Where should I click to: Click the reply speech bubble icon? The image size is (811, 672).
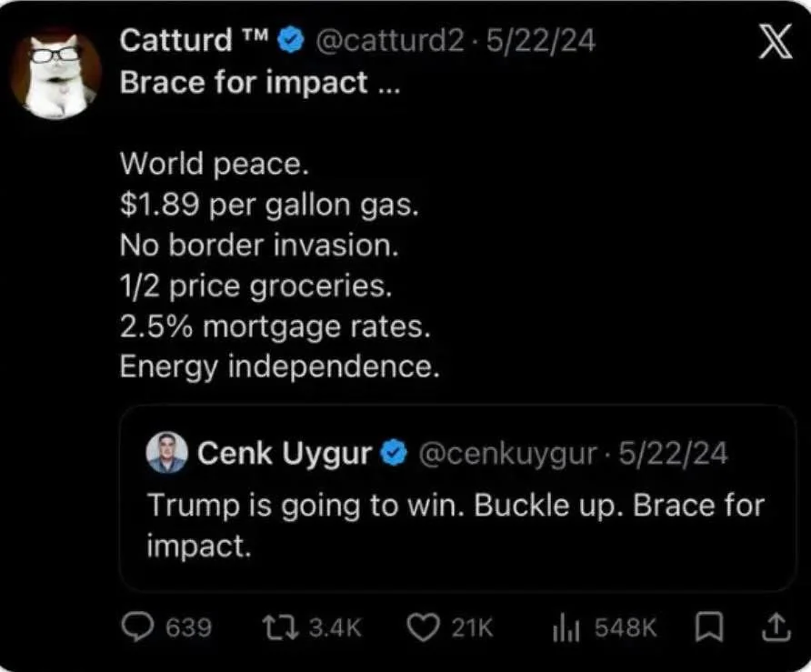[x=137, y=627]
